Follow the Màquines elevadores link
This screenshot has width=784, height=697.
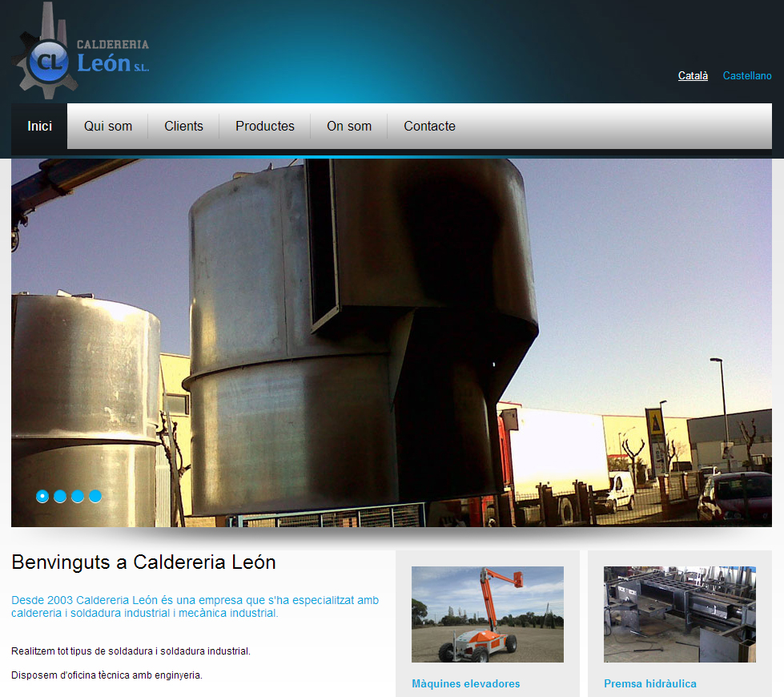[x=465, y=683]
